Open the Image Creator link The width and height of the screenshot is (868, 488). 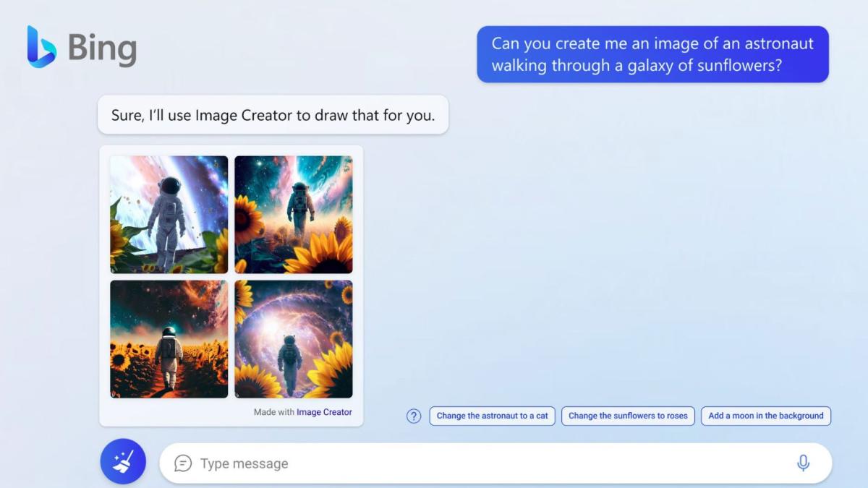[x=323, y=412]
